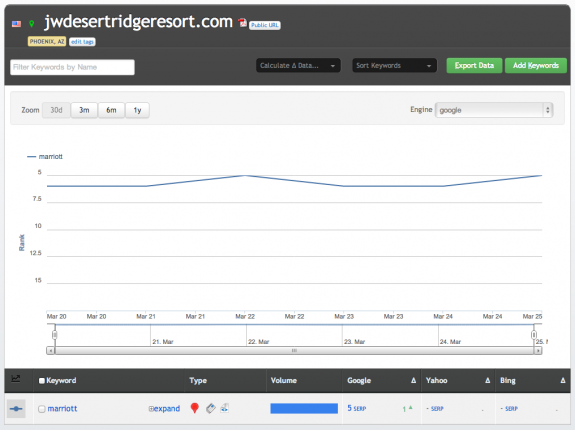This screenshot has height=430, width=575.
Task: Open the Sort Keywords dropdown
Action: tap(394, 66)
